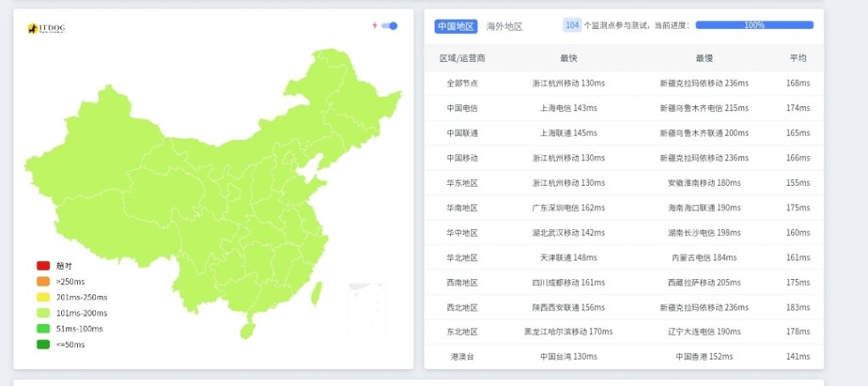
Task: Click the yellow 201ms-250ms legend swatch
Action: tap(43, 297)
